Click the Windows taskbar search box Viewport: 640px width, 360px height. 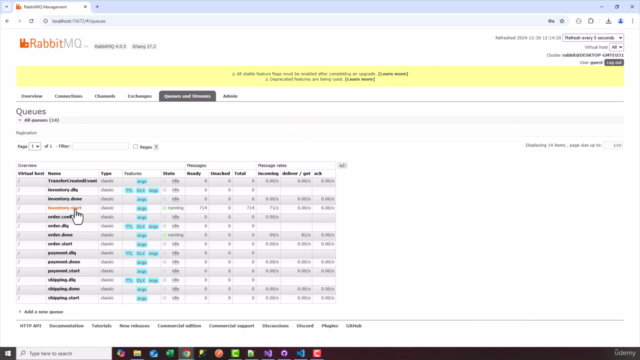tap(64, 353)
